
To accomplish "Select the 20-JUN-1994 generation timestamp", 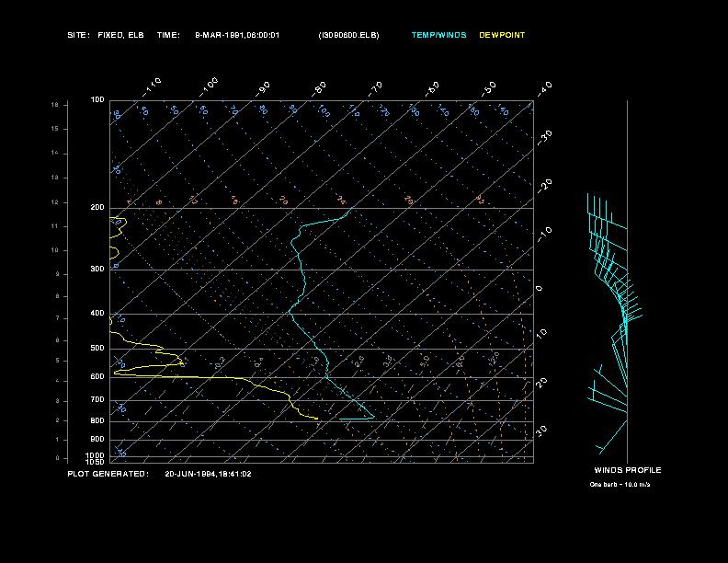I will pyautogui.click(x=208, y=474).
